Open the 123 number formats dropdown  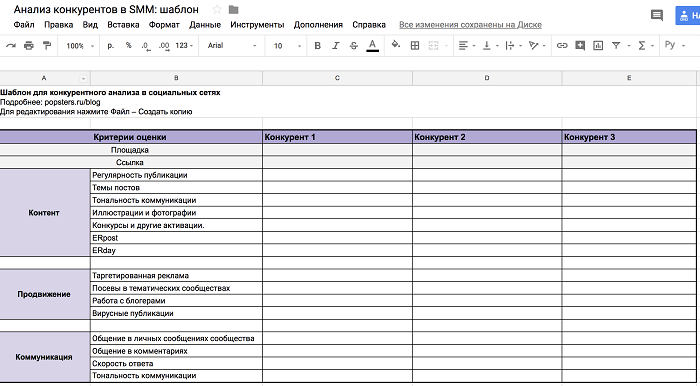tap(184, 46)
